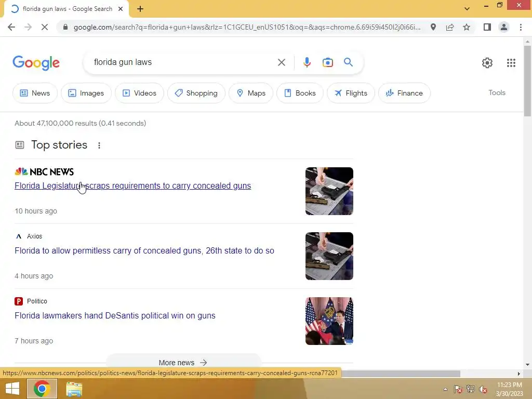Click the Action Center flag icon
Image resolution: width=532 pixels, height=399 pixels.
(x=458, y=389)
